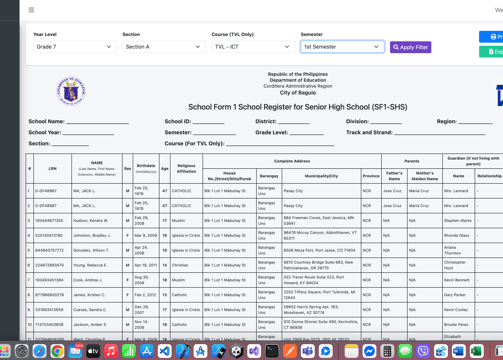Open Visual Studio Code from the dock
This screenshot has width=503, height=360.
pos(165,351)
